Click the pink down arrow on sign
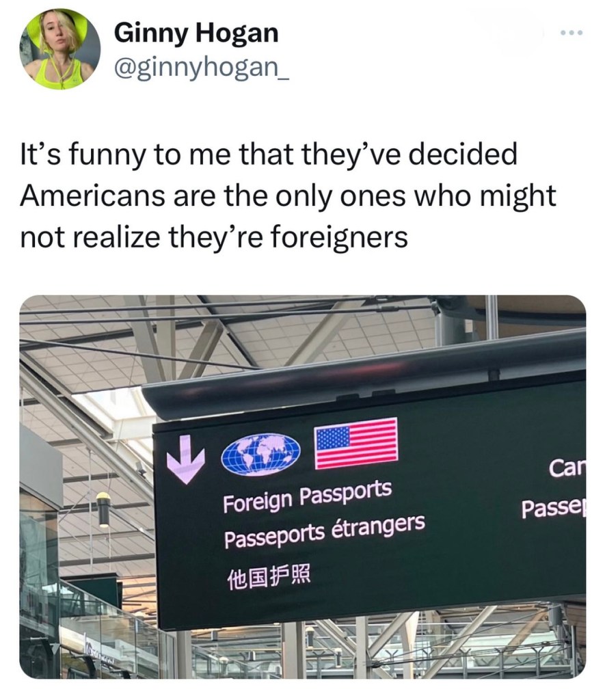The height and width of the screenshot is (700, 605). coord(185,460)
